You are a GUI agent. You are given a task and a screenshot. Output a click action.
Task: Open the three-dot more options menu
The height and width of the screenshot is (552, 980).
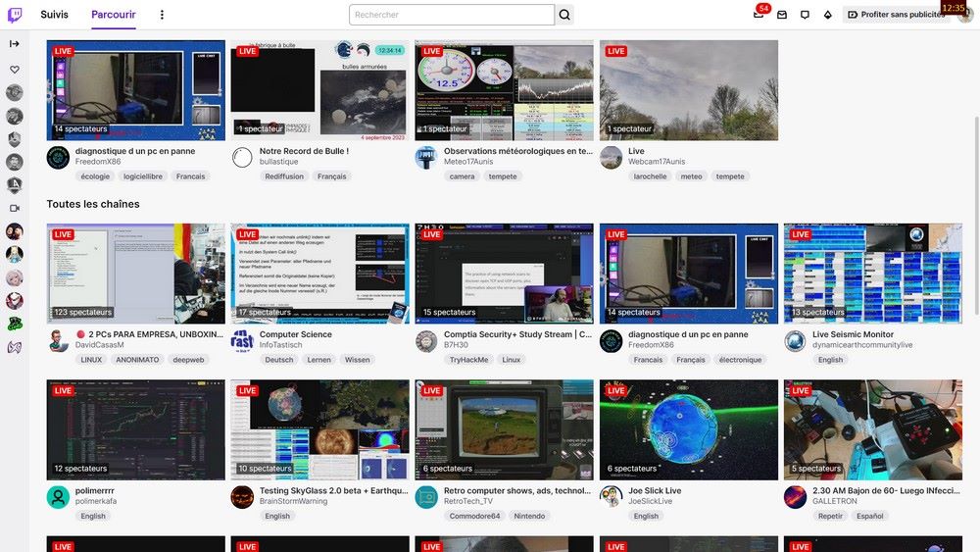[162, 15]
